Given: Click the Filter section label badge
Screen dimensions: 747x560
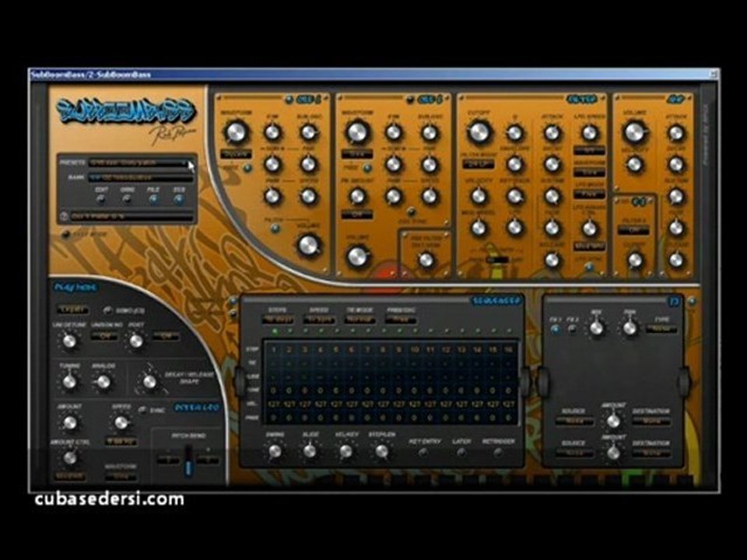Looking at the screenshot, I should 582,100.
